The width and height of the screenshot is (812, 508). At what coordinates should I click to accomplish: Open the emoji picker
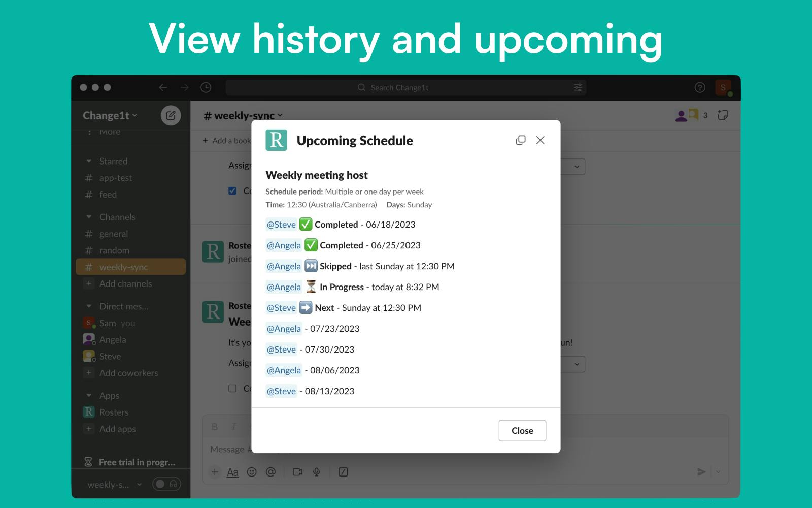pos(252,472)
